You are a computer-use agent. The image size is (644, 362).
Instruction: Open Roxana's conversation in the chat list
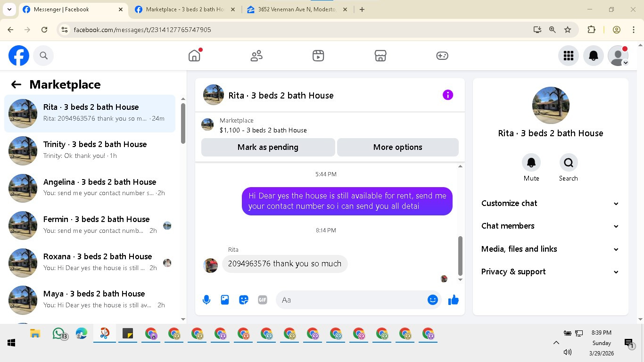pos(90,263)
